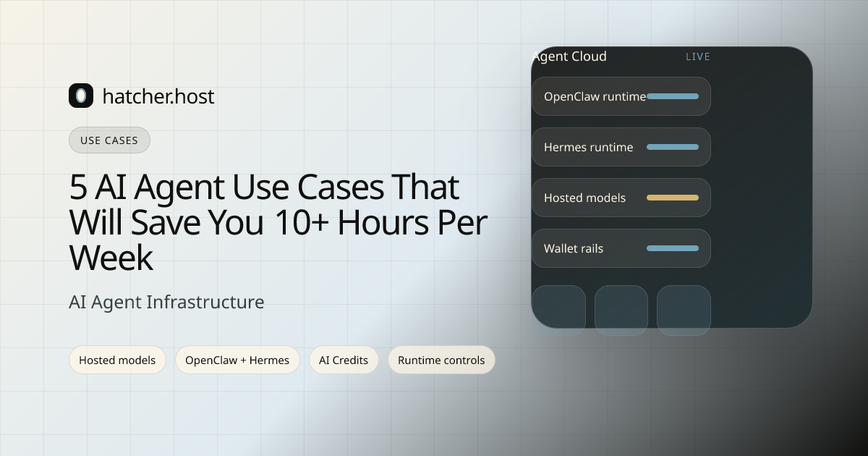Select the Wallet rails row
Image resolution: width=868 pixels, height=456 pixels.
point(621,248)
